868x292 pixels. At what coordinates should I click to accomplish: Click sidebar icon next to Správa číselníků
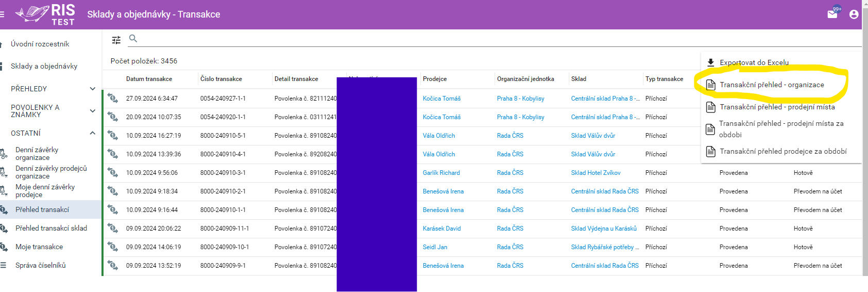pos(3,265)
